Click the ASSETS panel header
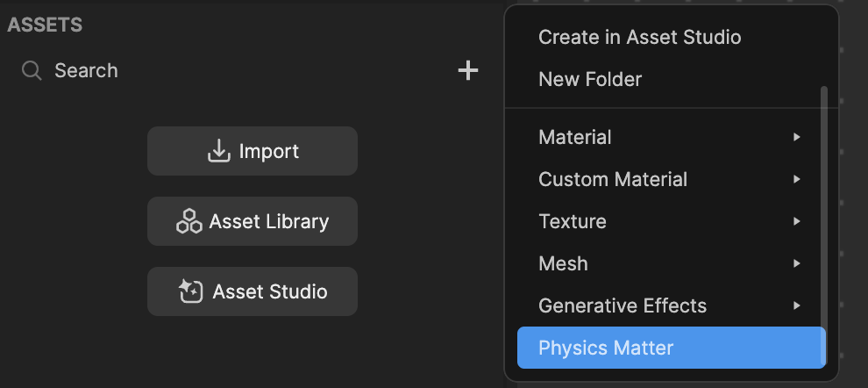Image resolution: width=868 pixels, height=388 pixels. [x=45, y=25]
